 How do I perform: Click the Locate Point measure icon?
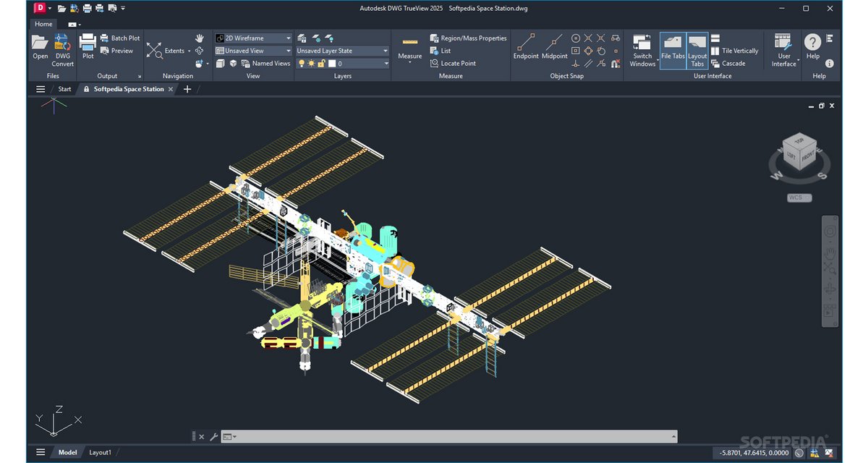435,63
